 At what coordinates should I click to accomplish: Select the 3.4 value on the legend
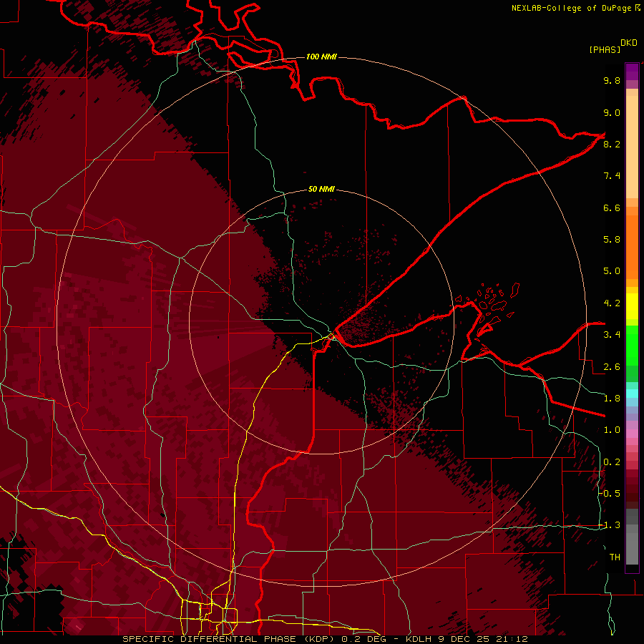pos(612,335)
